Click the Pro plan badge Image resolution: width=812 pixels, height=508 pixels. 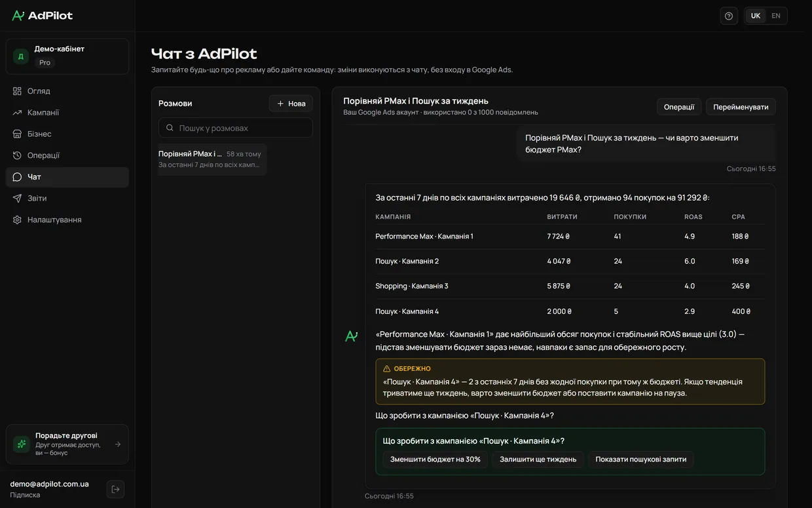[x=45, y=63]
